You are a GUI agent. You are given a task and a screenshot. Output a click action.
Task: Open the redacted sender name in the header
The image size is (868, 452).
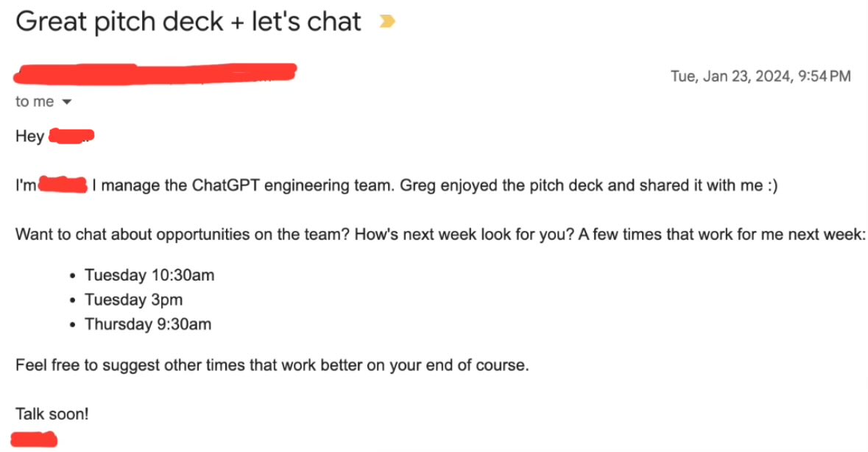point(155,74)
